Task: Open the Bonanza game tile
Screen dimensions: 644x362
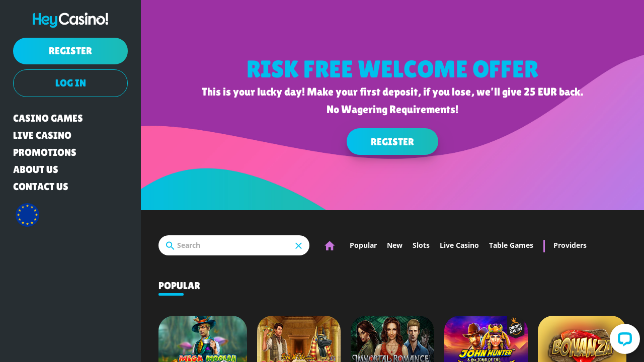Action: point(582,339)
